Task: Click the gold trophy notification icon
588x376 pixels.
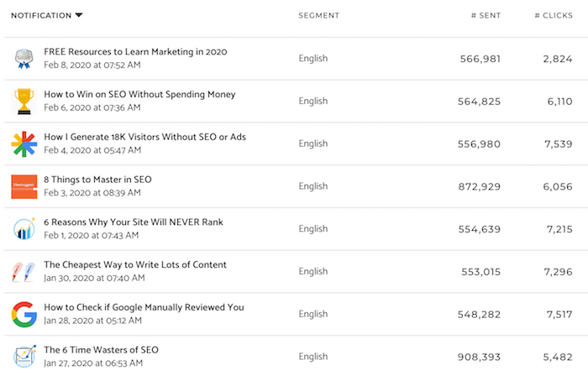Action: coord(24,102)
